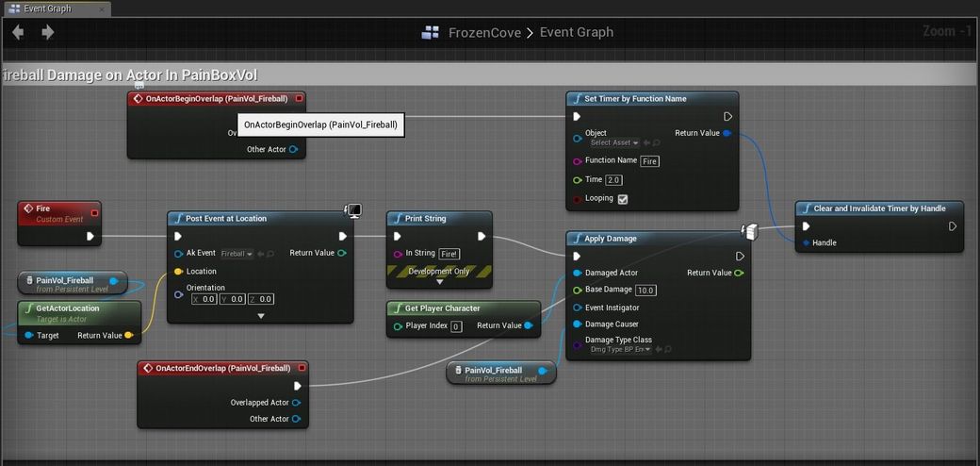
Task: Click exec input pin of Clear and Invalidate Timer
Action: click(x=807, y=226)
